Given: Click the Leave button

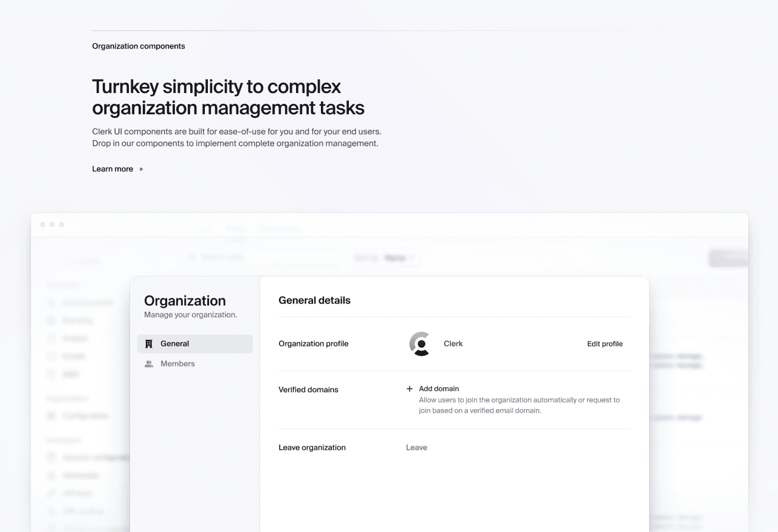Looking at the screenshot, I should (416, 447).
